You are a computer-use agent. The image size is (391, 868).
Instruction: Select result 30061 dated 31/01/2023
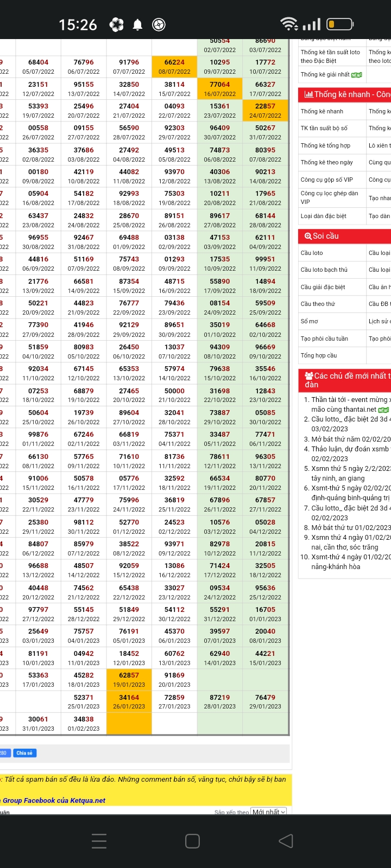tap(38, 724)
